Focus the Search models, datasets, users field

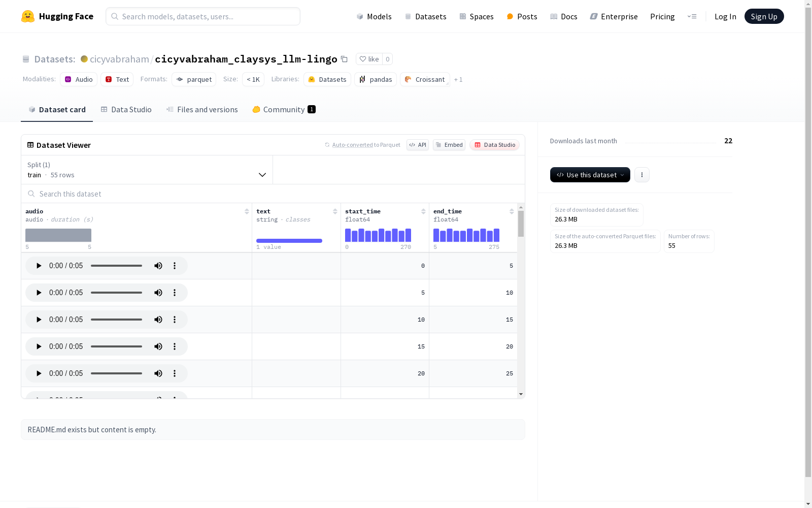point(203,16)
